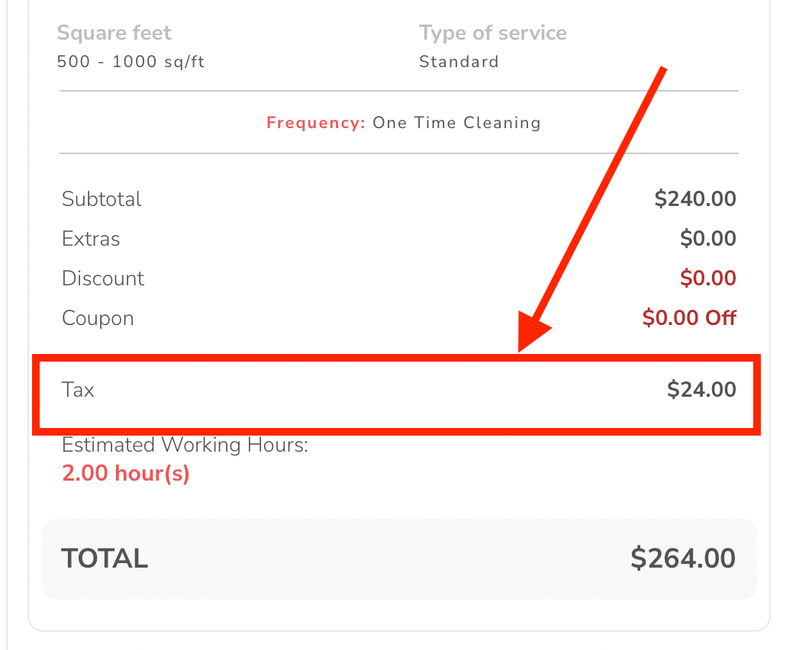The width and height of the screenshot is (812, 650).
Task: Click the 500 - 1000 sq/ft value
Action: coord(130,62)
